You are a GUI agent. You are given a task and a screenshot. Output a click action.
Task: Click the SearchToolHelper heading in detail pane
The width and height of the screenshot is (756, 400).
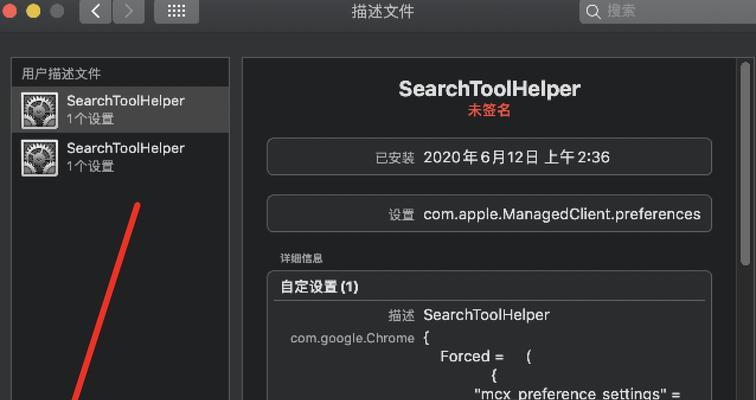click(x=489, y=89)
